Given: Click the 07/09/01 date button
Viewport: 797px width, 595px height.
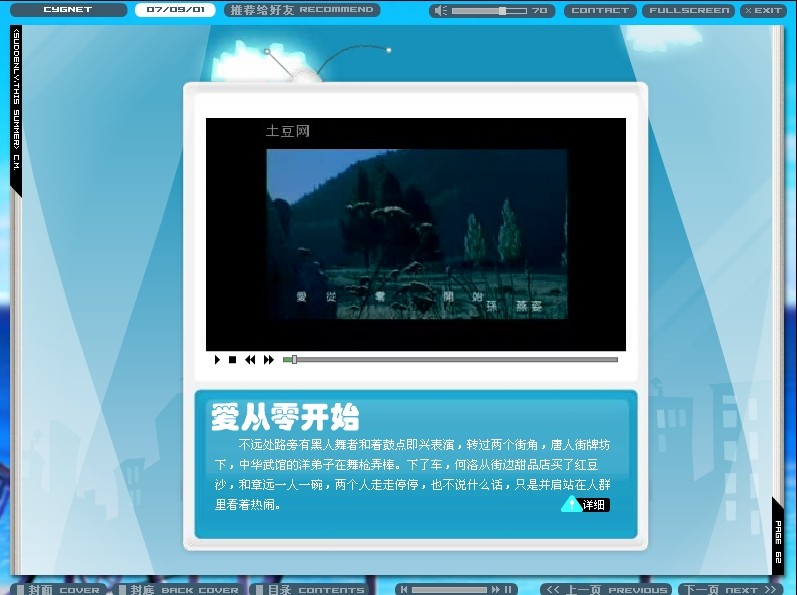Looking at the screenshot, I should click(175, 10).
